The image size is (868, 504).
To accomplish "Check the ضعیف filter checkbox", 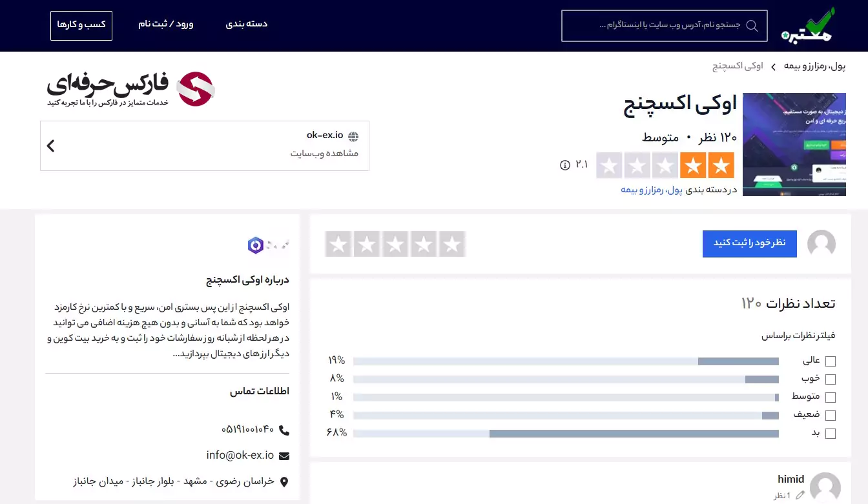I will coord(831,416).
